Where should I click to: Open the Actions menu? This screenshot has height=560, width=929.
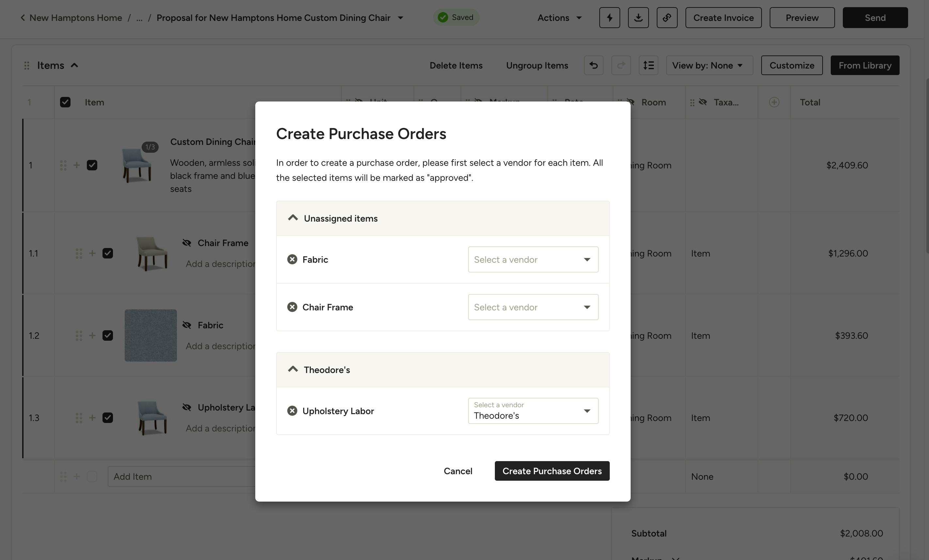559,18
